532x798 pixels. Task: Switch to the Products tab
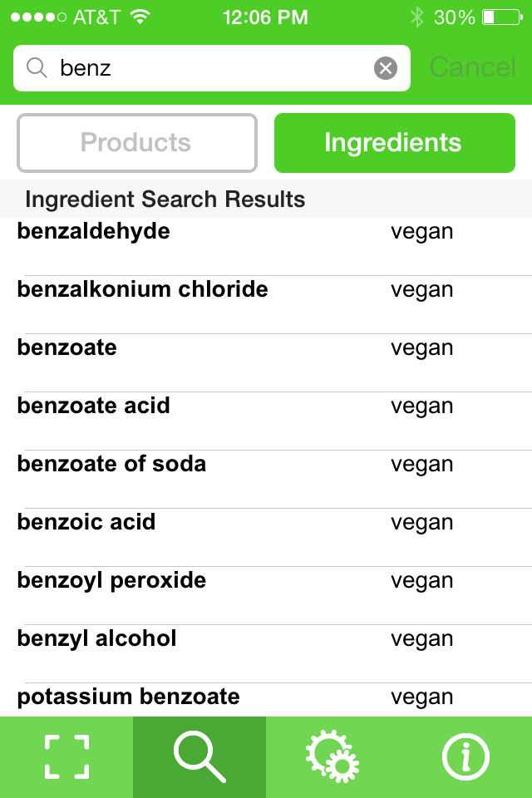pos(137,142)
